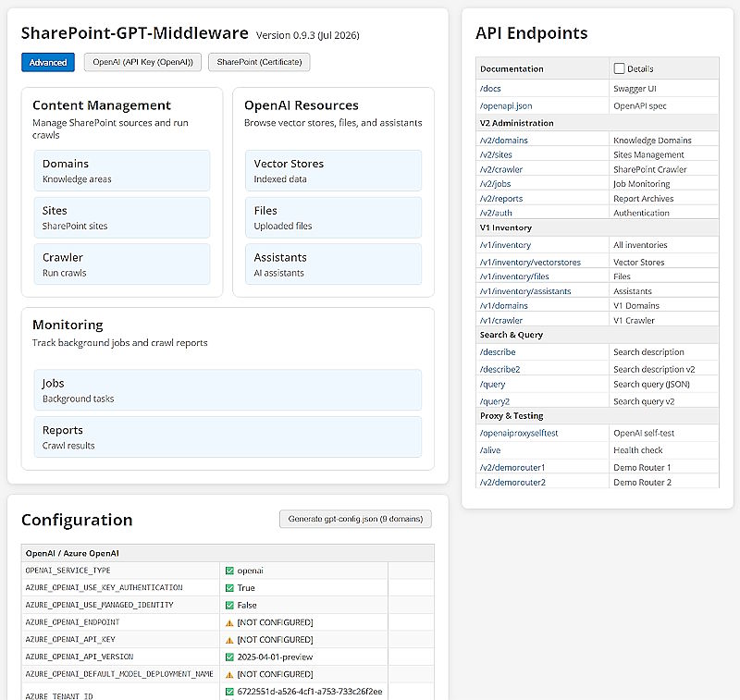Open the Jobs background tasks card
The image size is (740, 700).
(x=228, y=390)
